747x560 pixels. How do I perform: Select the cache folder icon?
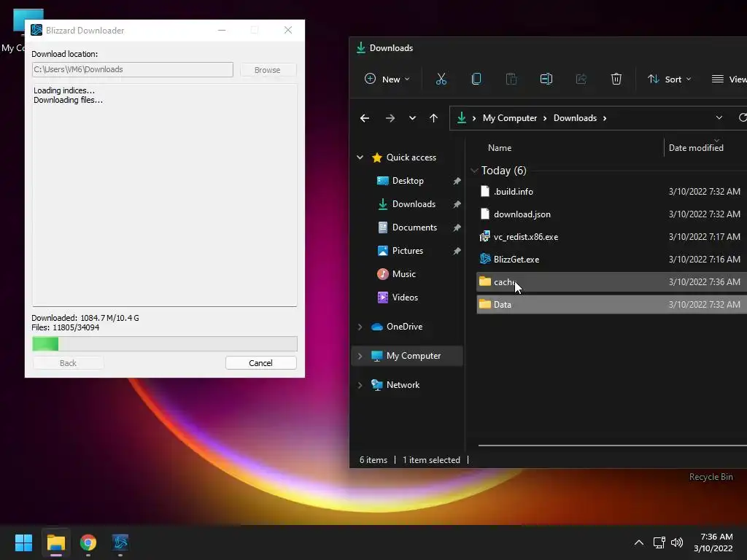(485, 281)
